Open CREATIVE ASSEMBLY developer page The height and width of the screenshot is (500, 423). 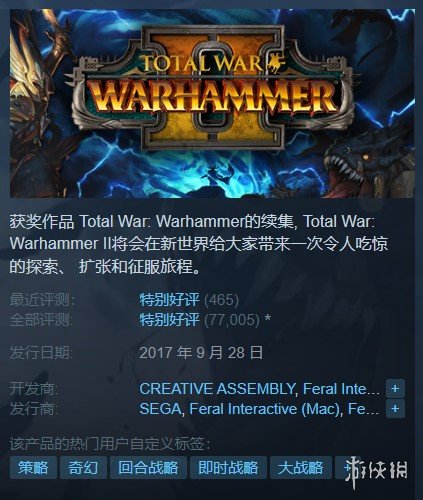point(217,389)
